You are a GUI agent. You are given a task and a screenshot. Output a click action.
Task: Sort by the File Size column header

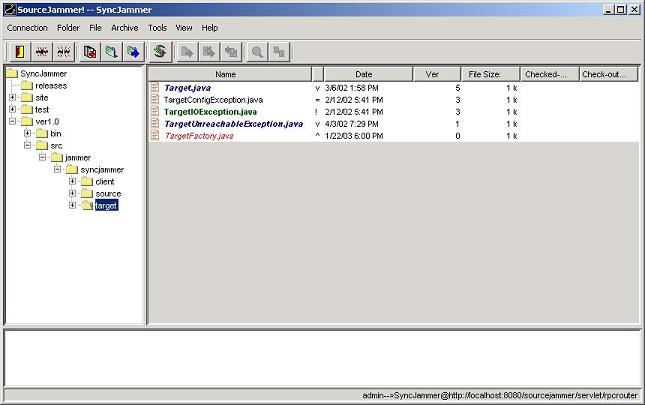click(x=490, y=74)
